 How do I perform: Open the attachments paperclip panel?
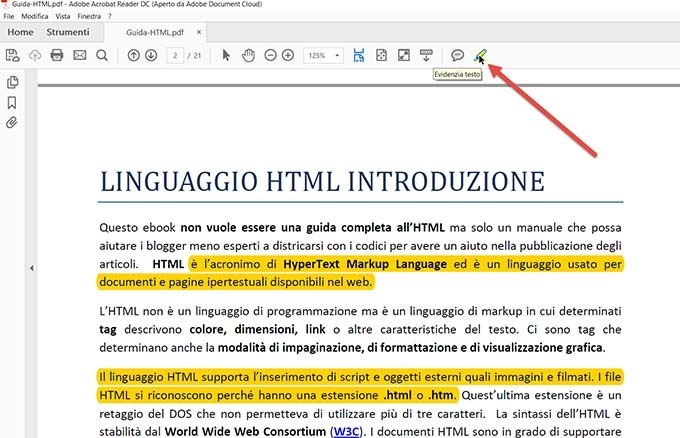(12, 123)
